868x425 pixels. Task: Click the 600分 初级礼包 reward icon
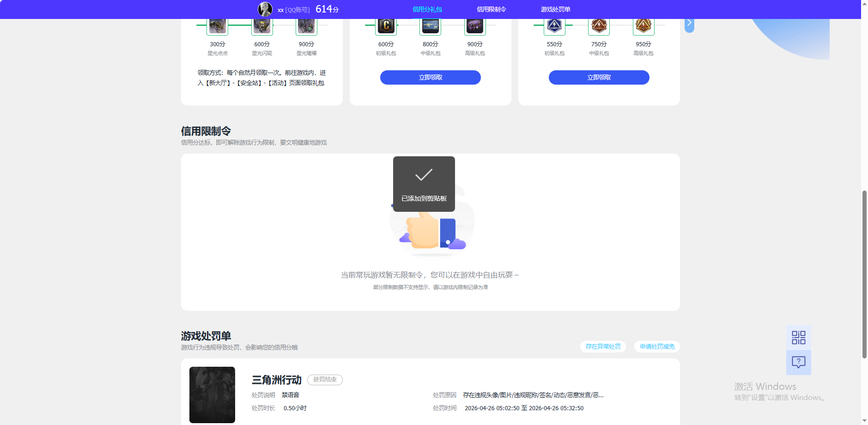point(386,26)
